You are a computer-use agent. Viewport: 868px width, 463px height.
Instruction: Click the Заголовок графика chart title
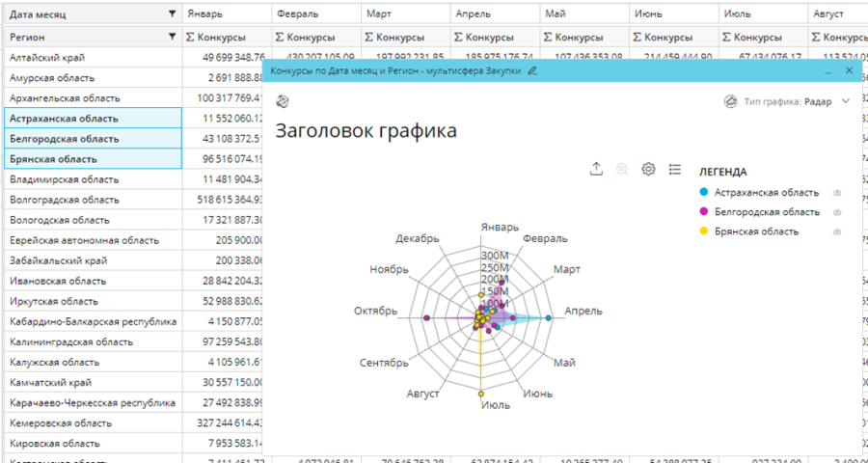366,130
